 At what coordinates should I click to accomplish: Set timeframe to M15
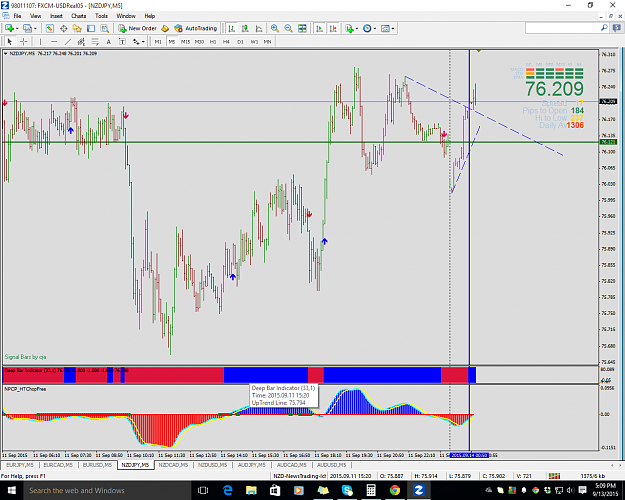185,41
